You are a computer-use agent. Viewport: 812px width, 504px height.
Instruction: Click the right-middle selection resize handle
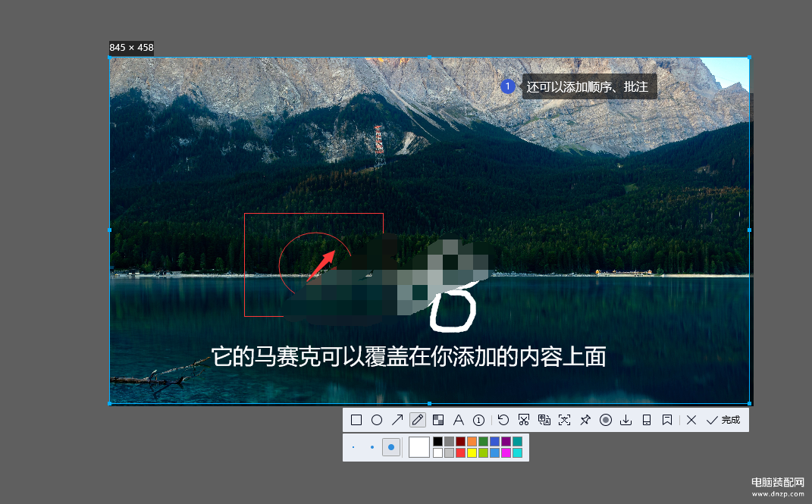coord(749,230)
